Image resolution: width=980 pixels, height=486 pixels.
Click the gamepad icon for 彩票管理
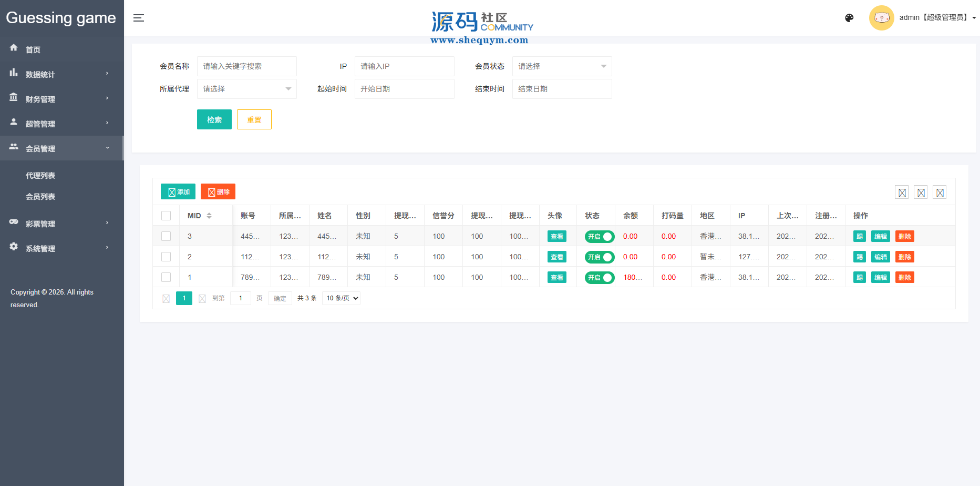click(x=14, y=222)
